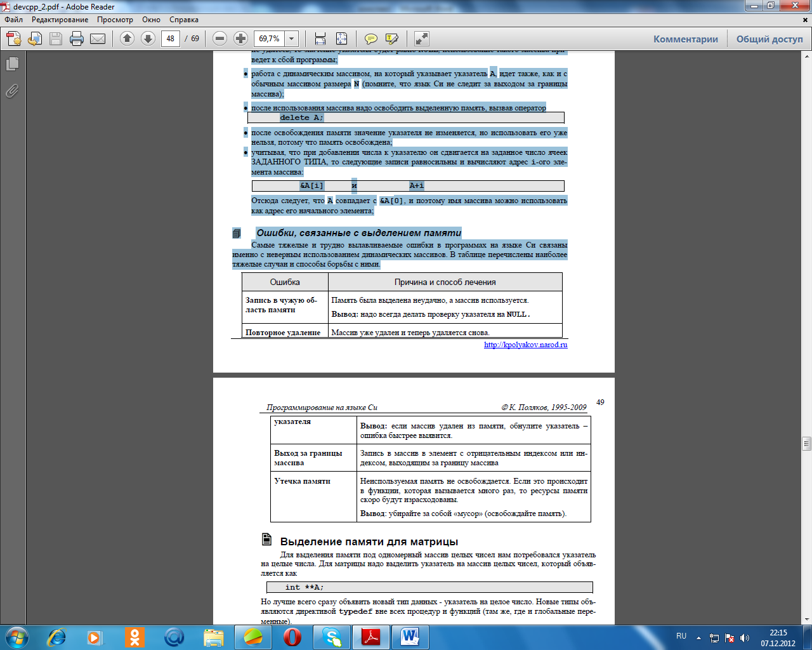Click the zoom percentage field
The width and height of the screenshot is (812, 650).
click(270, 39)
